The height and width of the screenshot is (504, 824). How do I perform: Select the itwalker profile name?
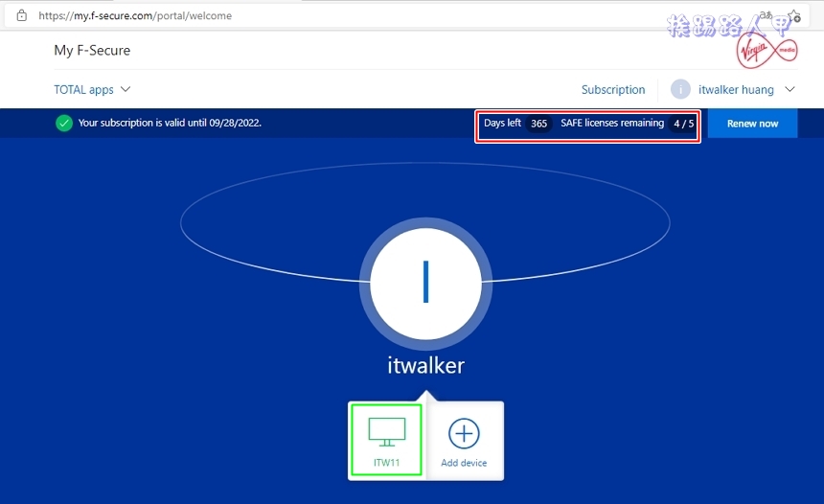click(x=426, y=366)
